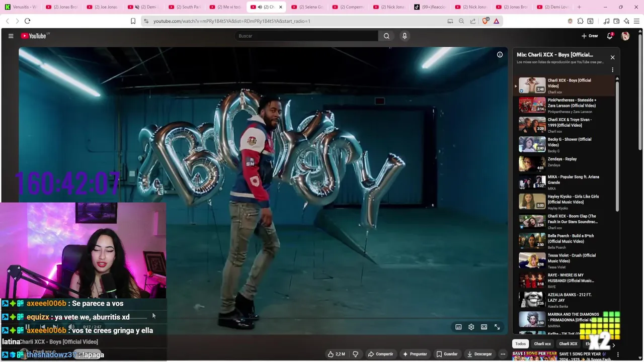Dislike the video
Screen dimensions: 644x362
click(355, 354)
